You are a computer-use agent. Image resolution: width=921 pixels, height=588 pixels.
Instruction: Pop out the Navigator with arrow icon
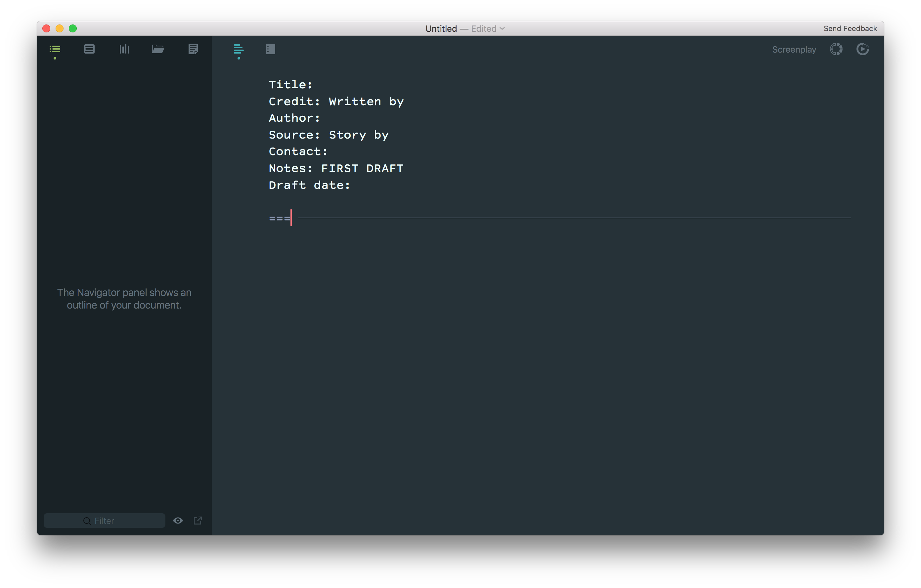198,520
